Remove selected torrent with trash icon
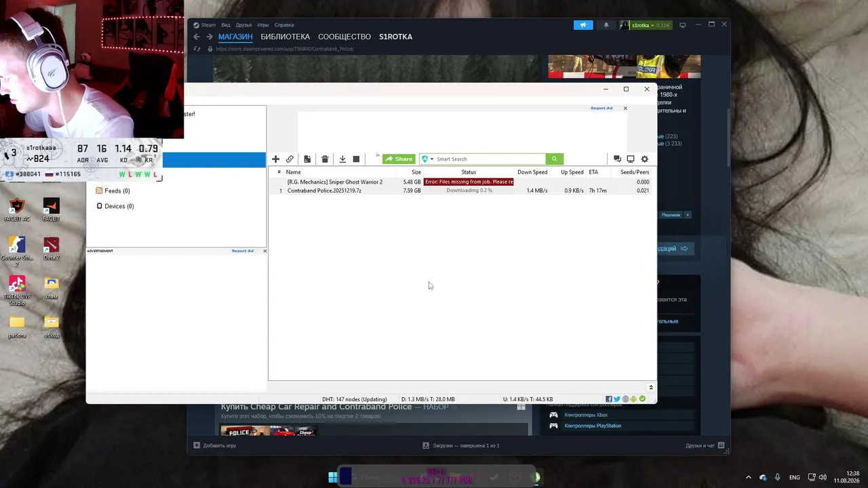The height and width of the screenshot is (488, 868). click(x=325, y=159)
